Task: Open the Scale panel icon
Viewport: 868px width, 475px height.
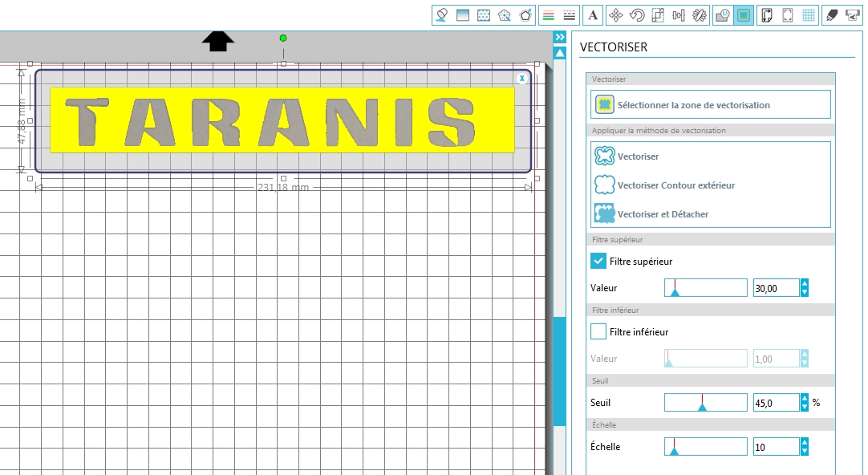Action: (658, 15)
